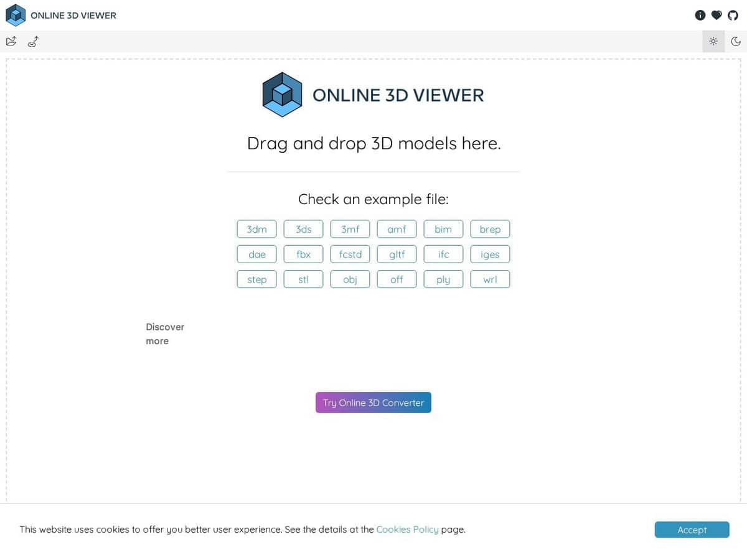
Task: Load the obj example file
Action: click(350, 279)
